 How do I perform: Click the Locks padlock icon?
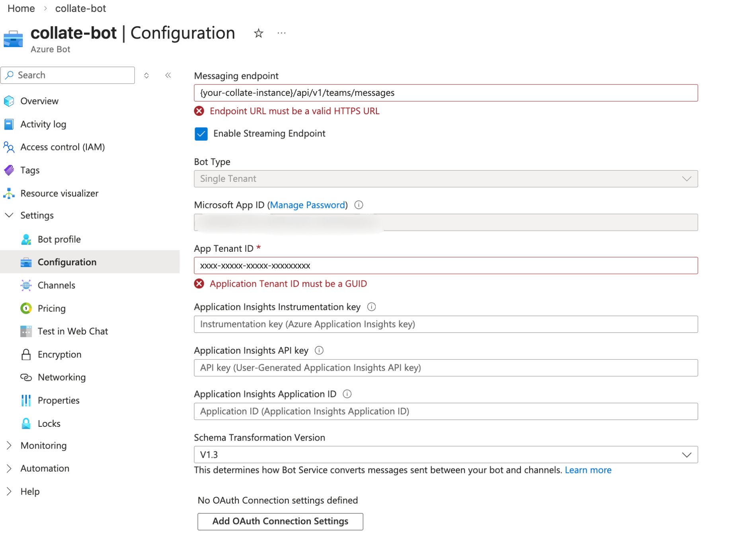26,424
